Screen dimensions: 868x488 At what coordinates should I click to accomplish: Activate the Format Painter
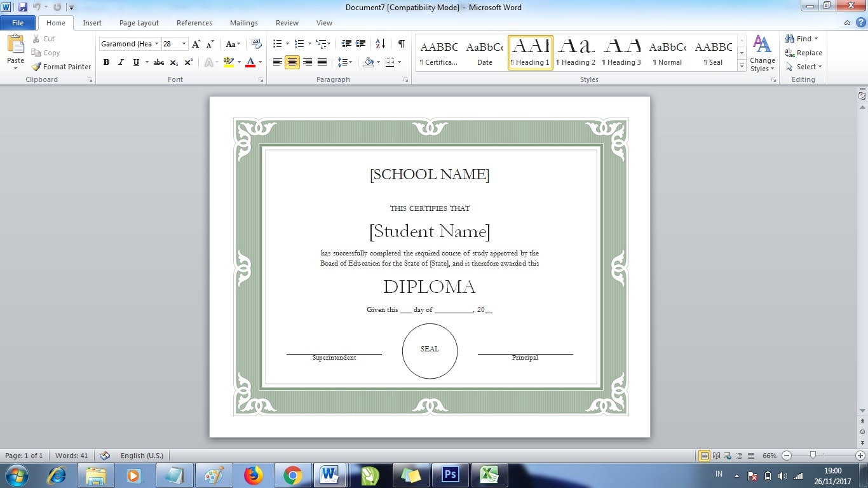[62, 67]
